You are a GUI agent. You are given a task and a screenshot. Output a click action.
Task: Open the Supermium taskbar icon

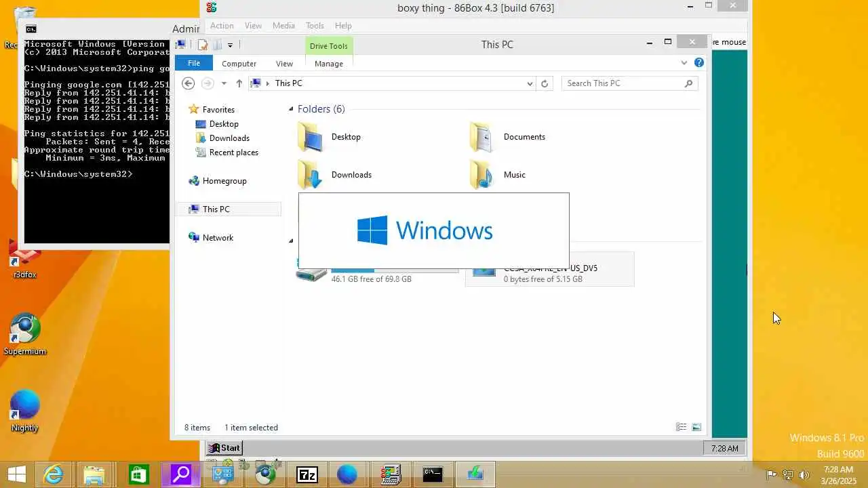point(265,474)
